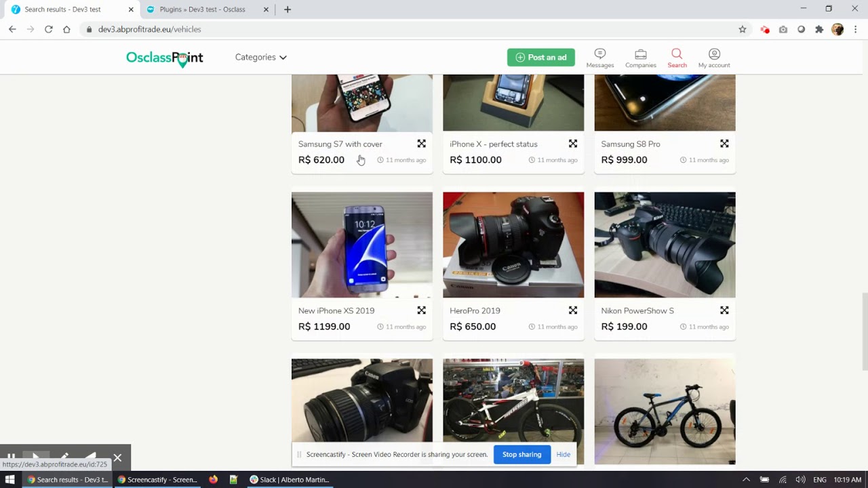
Task: Click the R$ 620.00 price
Action: (321, 160)
